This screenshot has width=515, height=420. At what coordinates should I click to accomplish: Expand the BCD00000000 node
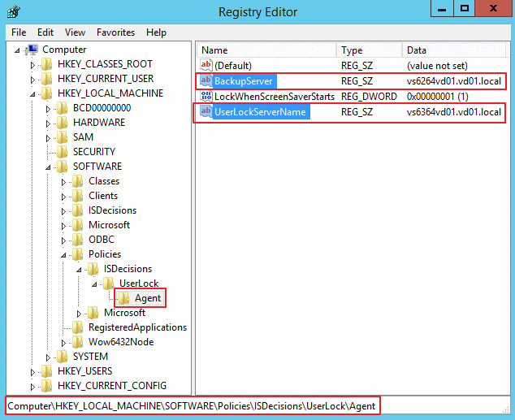[x=48, y=109]
